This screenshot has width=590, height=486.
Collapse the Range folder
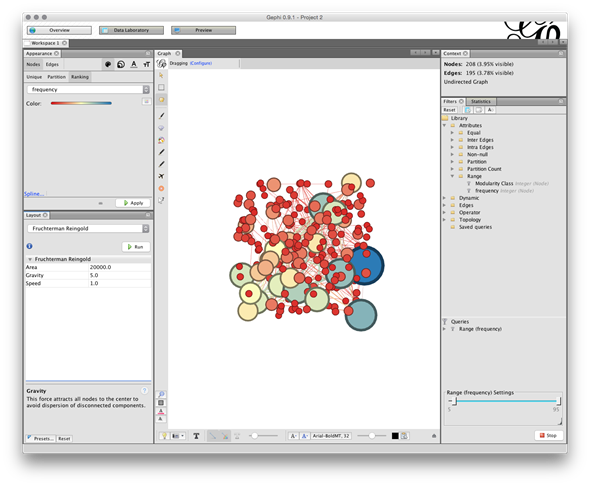[452, 176]
